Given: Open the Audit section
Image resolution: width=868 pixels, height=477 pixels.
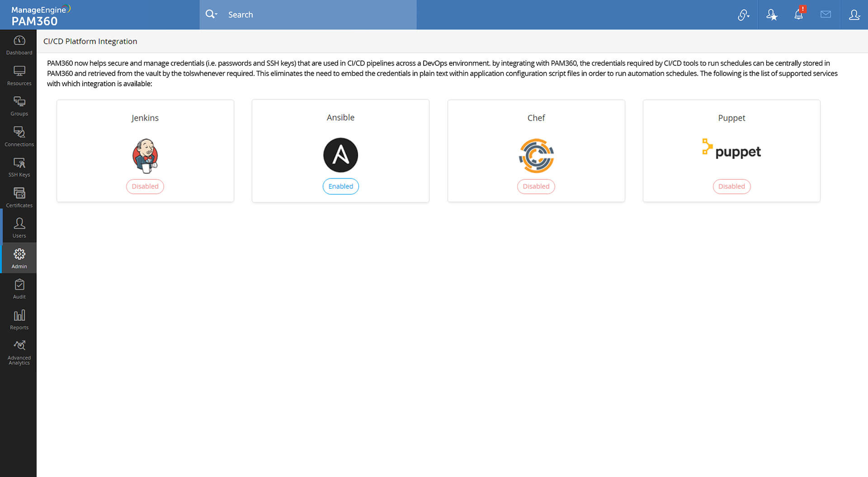Looking at the screenshot, I should [x=19, y=289].
